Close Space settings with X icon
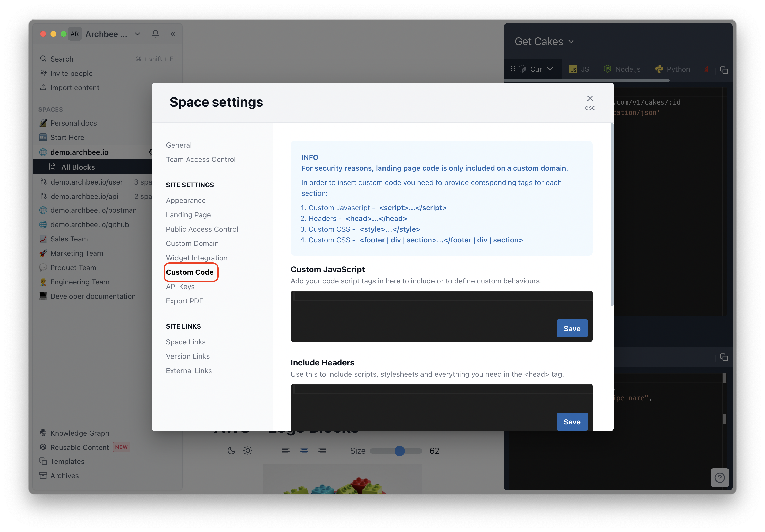The height and width of the screenshot is (532, 765). pos(590,99)
